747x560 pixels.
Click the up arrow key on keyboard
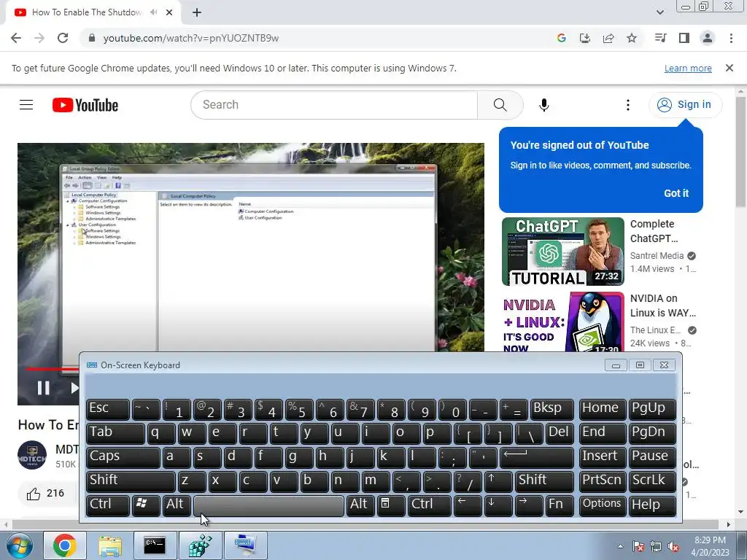point(498,482)
